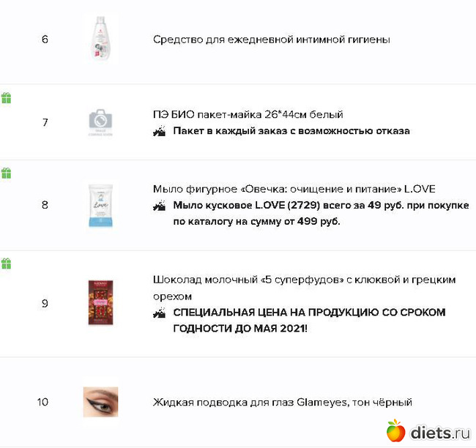Screen dimensions: 476x448
Task: Click the green gift icon above item 9
Action: point(6,264)
